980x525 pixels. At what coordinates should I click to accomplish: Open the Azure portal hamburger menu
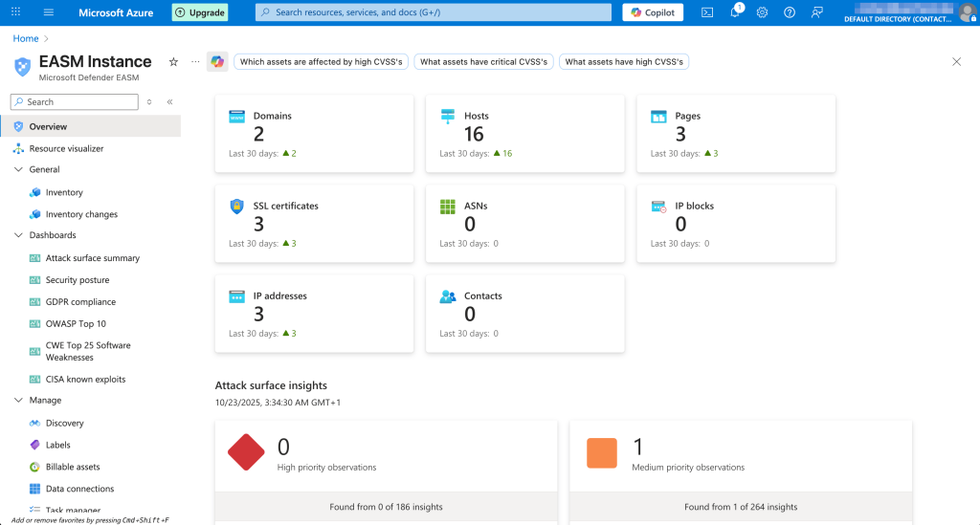[x=49, y=12]
